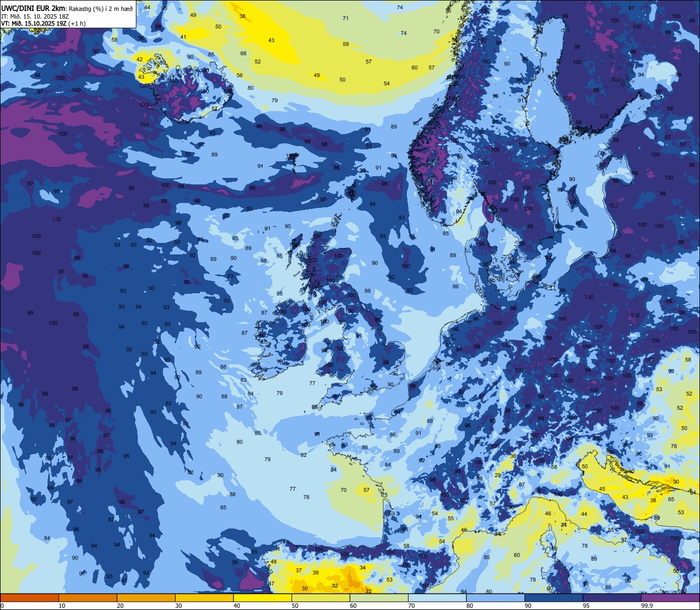Click the '37' humidity value over northern Spain
The image size is (700, 610).
299,570
